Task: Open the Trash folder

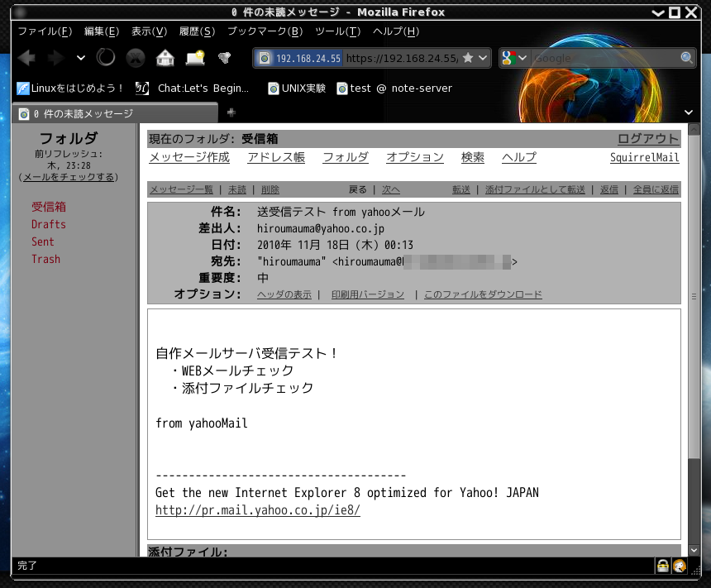Action: pyautogui.click(x=45, y=259)
